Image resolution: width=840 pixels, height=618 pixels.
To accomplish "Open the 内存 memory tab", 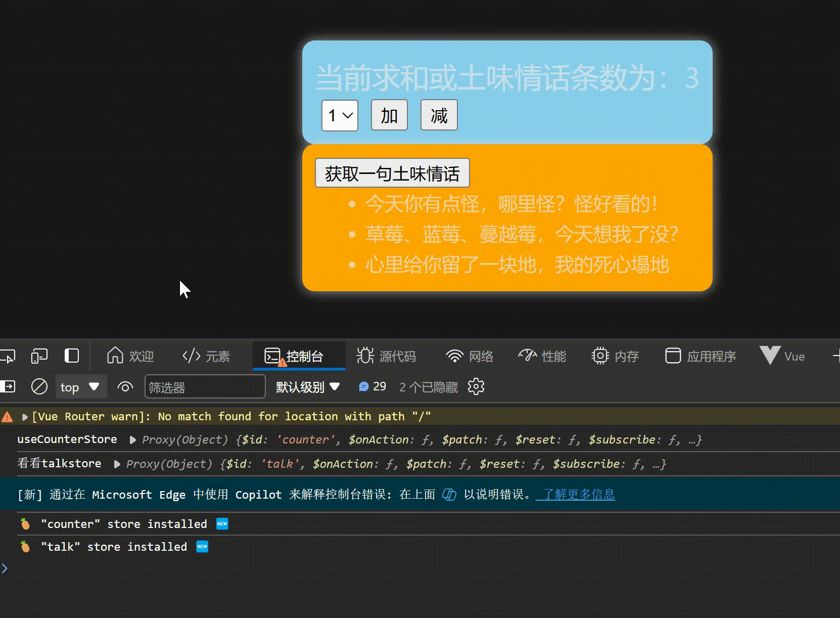I will click(x=615, y=356).
